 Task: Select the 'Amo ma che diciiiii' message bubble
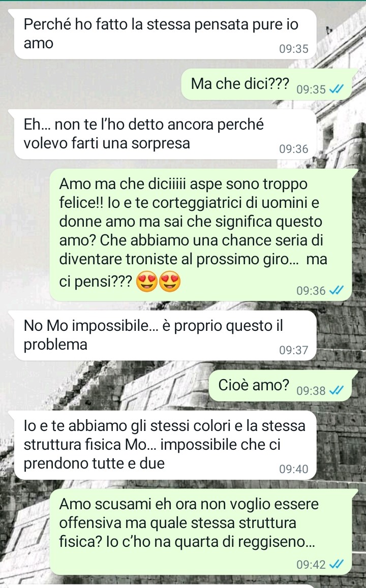point(202,235)
